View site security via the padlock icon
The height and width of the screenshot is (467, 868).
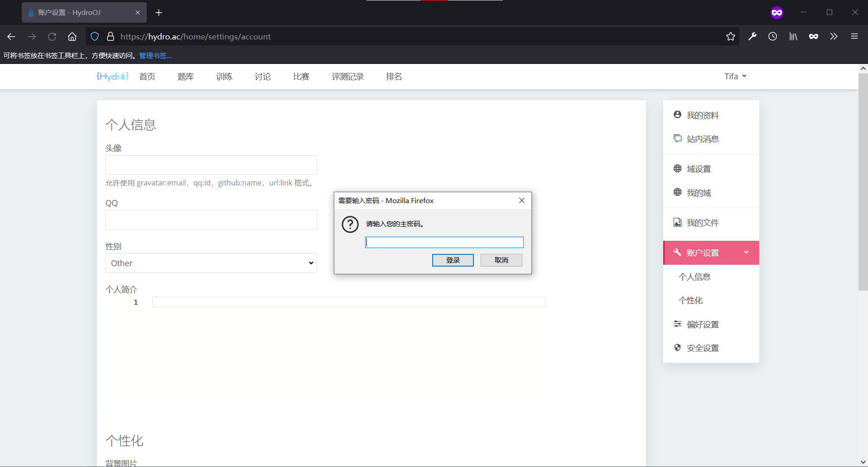click(x=110, y=37)
